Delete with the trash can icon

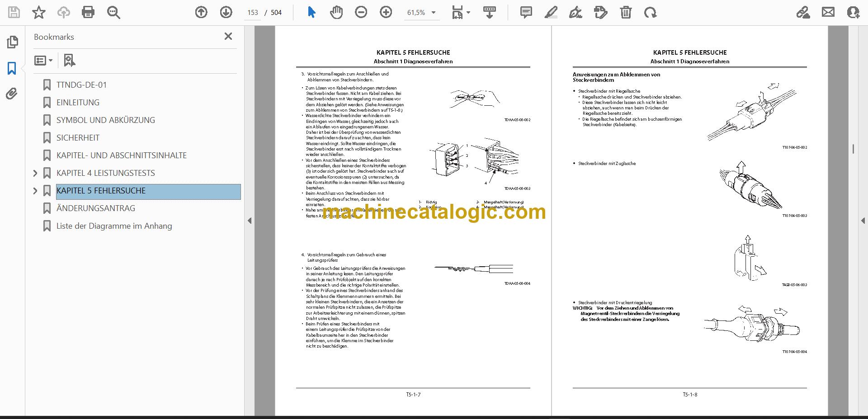[x=626, y=12]
